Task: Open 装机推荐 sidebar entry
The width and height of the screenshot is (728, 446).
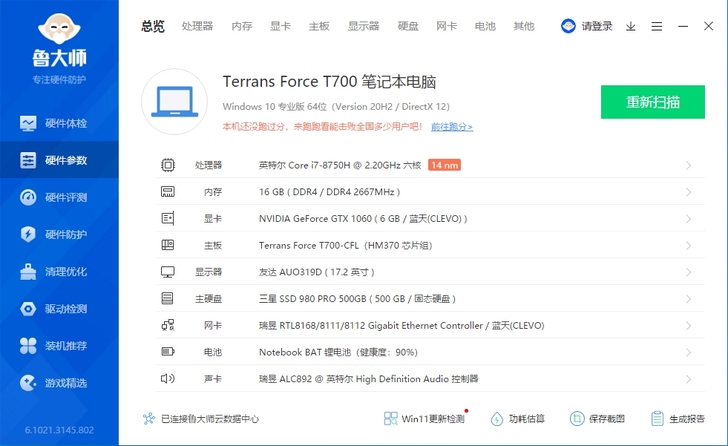Action: pos(58,345)
